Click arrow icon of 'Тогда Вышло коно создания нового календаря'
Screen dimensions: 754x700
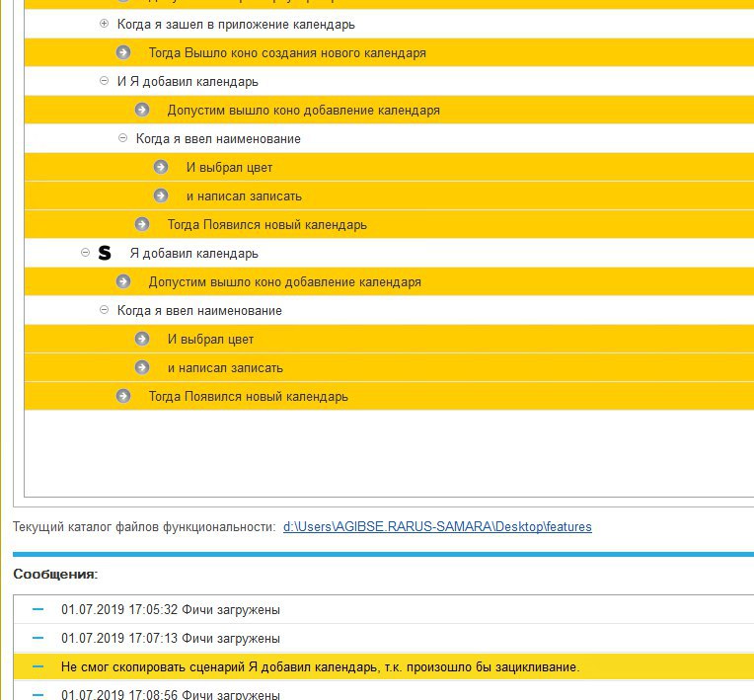pos(123,52)
